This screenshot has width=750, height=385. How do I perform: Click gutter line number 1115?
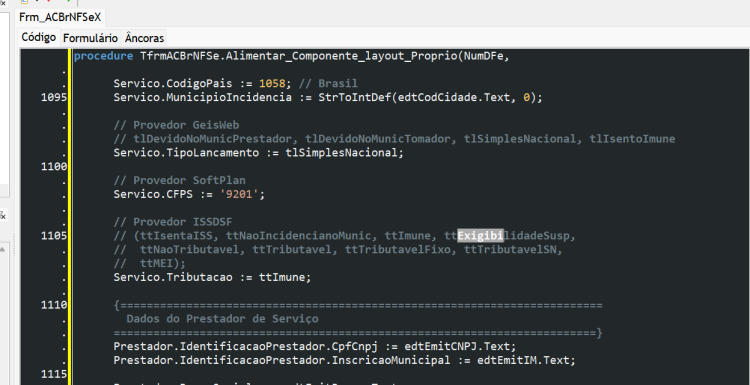point(54,374)
